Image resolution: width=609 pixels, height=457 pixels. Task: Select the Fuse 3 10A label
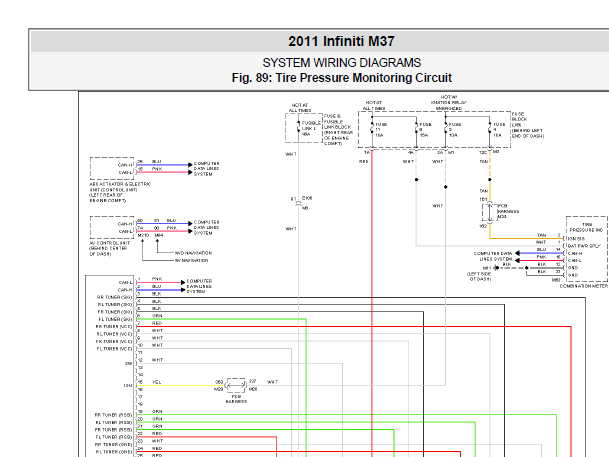455,130
